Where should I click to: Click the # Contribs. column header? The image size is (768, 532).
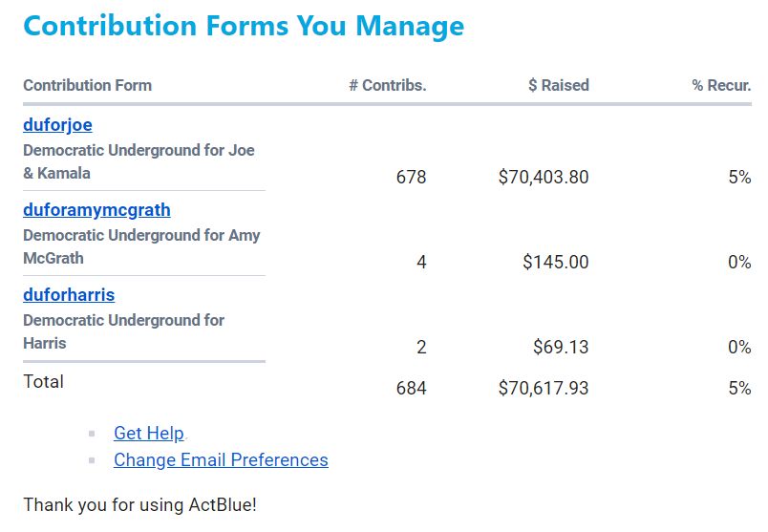(387, 85)
